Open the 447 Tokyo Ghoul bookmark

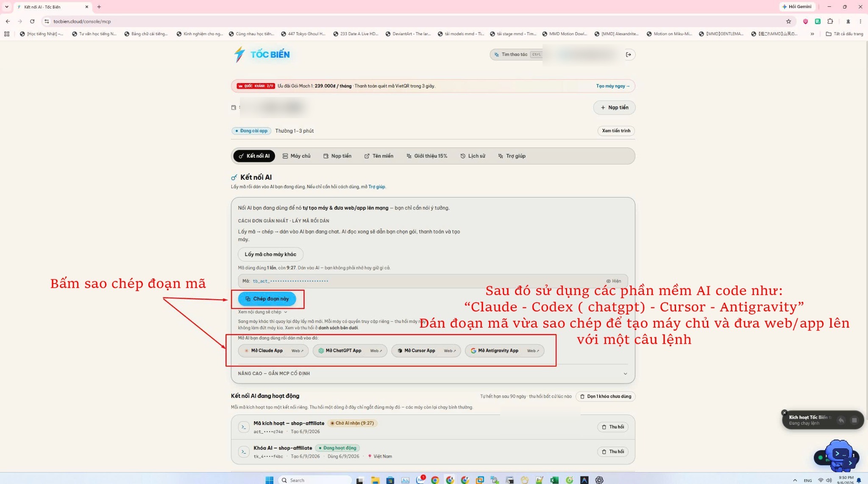[x=303, y=34]
